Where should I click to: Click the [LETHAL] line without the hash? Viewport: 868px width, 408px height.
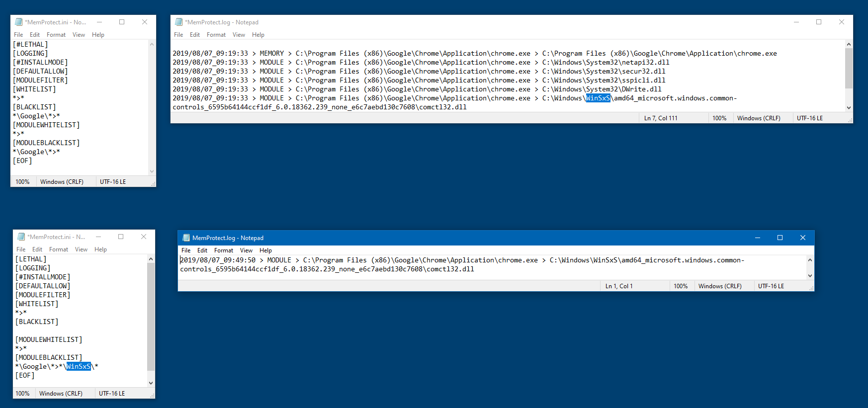(x=31, y=259)
